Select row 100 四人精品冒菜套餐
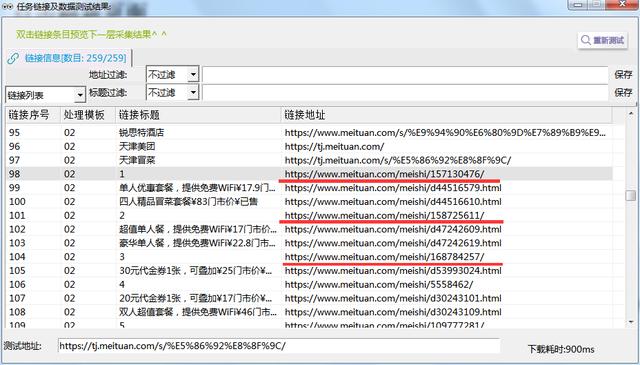Screen dimensions: 640x365 pyautogui.click(x=309, y=202)
